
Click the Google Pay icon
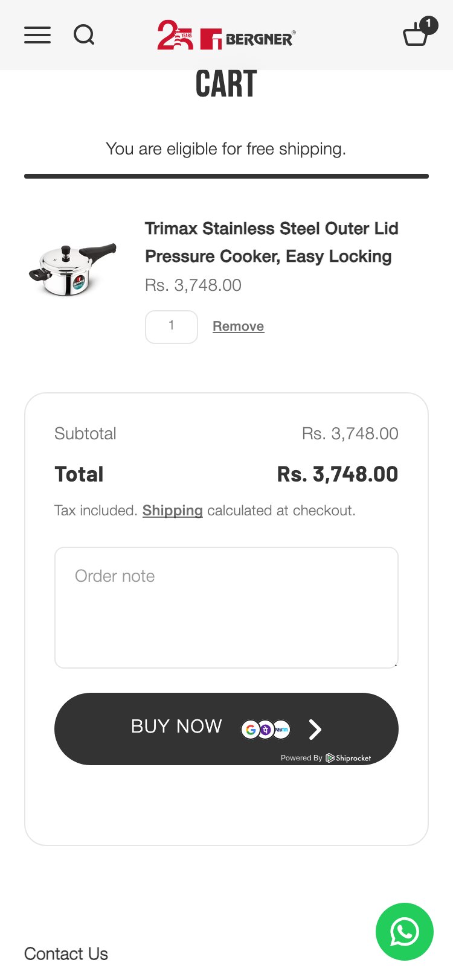(251, 730)
